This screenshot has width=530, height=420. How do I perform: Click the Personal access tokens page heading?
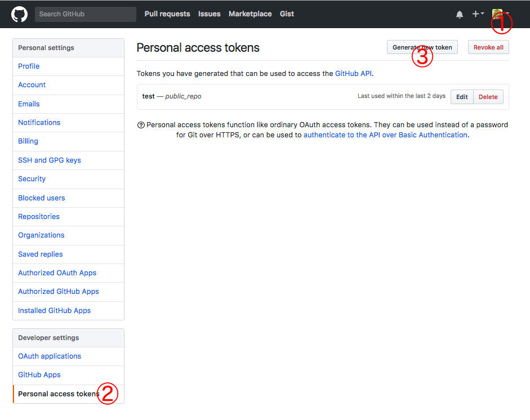(198, 48)
